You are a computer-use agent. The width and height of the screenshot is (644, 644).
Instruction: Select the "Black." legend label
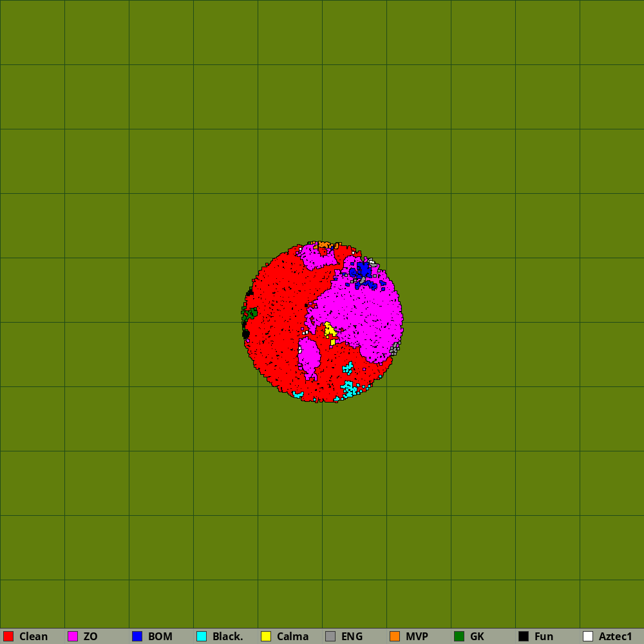(x=228, y=636)
